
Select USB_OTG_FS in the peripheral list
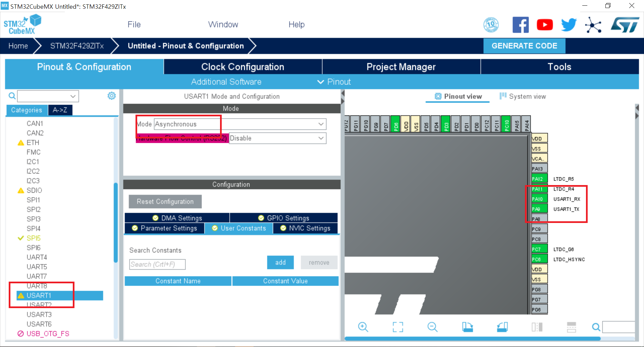point(48,334)
